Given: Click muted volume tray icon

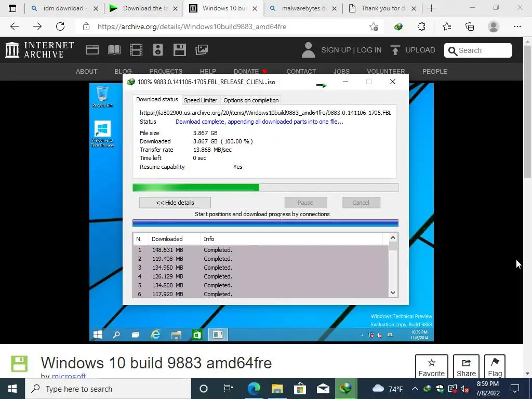Looking at the screenshot, I should point(465,389).
